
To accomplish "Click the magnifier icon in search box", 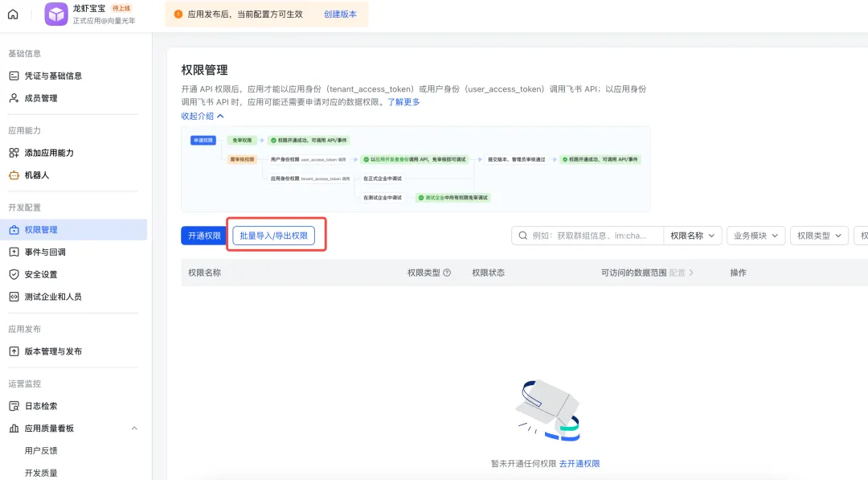I will [522, 236].
